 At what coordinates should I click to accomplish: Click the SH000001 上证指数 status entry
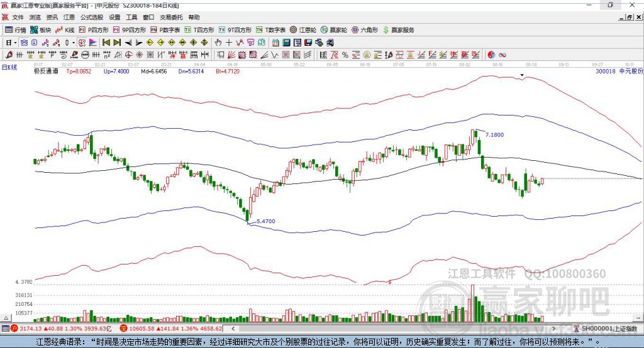pyautogui.click(x=609, y=329)
